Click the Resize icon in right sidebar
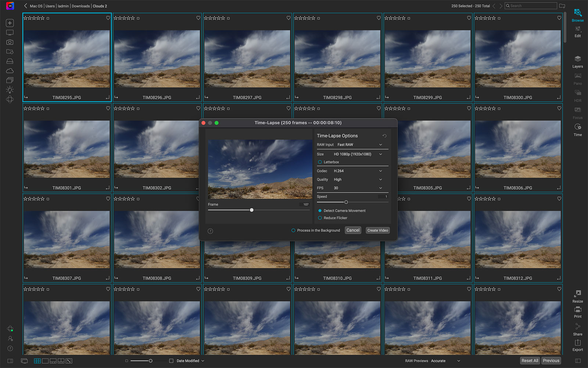 coord(577,294)
